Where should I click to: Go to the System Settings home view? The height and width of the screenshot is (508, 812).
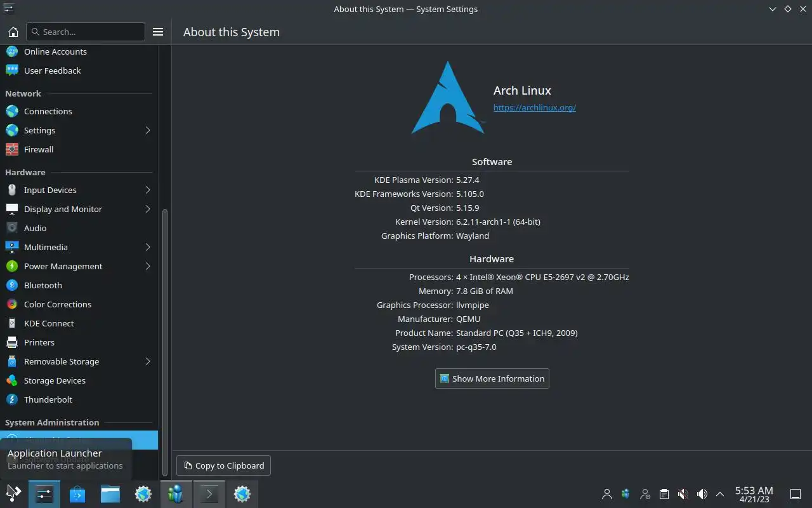[x=13, y=32]
